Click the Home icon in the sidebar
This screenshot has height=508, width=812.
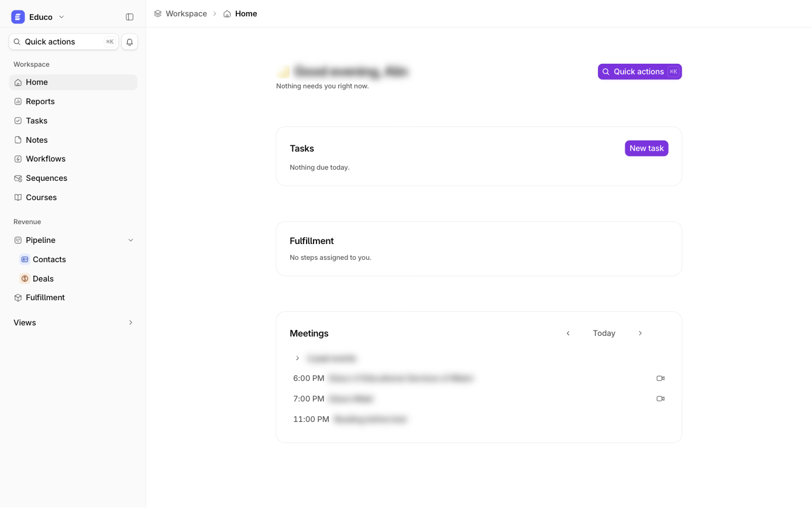(x=18, y=83)
